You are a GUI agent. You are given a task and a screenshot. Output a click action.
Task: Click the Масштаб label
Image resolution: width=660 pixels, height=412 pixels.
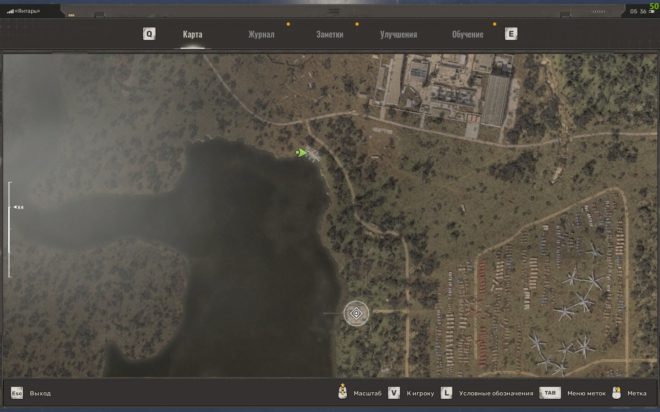pyautogui.click(x=367, y=393)
